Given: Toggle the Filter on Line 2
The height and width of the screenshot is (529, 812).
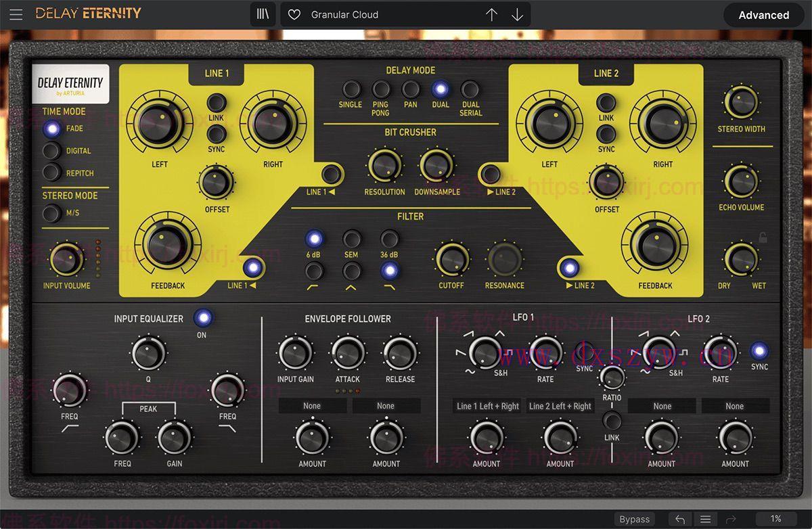Looking at the screenshot, I should (570, 268).
